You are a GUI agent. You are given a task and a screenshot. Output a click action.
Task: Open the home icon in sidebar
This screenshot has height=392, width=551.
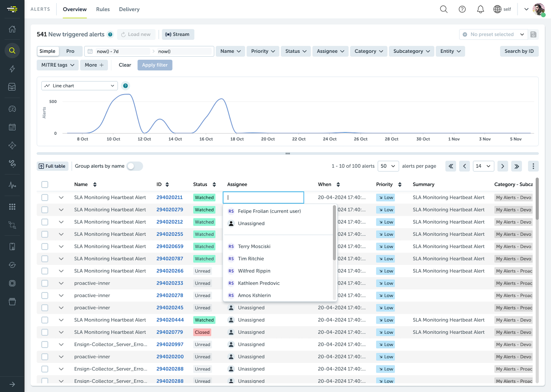click(12, 29)
